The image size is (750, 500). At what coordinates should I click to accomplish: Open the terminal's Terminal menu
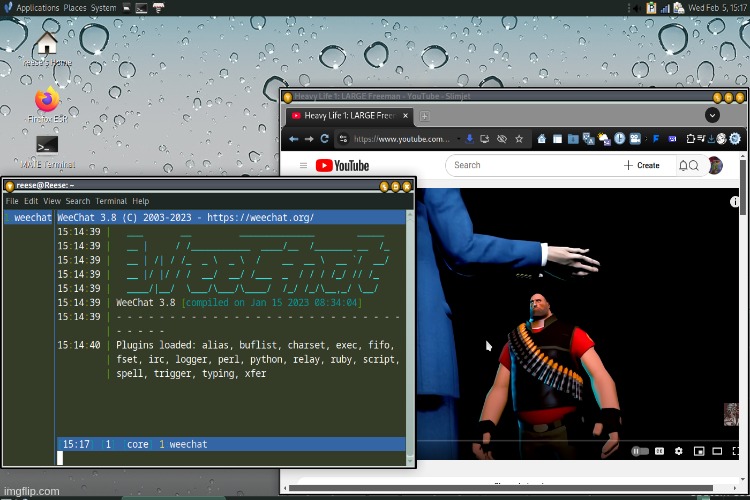coord(111,201)
